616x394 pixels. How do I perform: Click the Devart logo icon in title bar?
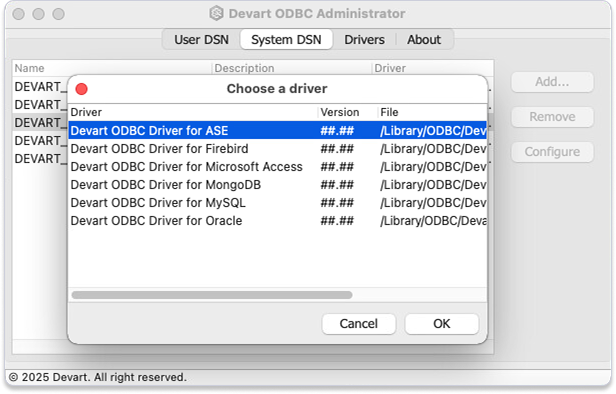pyautogui.click(x=216, y=13)
